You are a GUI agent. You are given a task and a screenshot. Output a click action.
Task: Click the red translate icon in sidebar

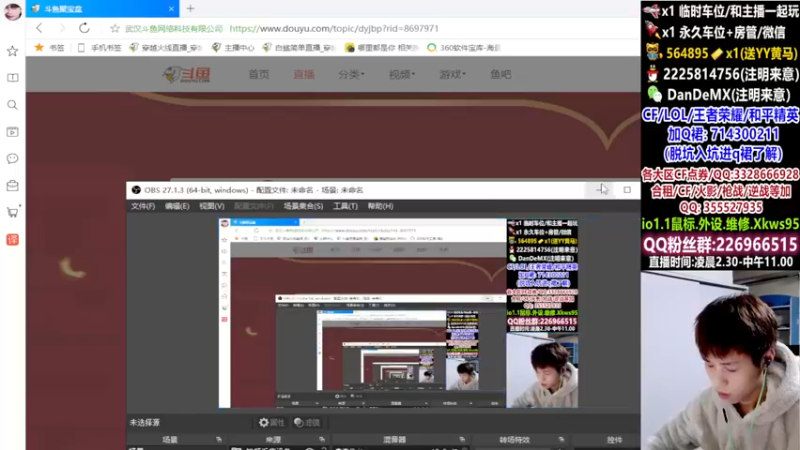(12, 239)
